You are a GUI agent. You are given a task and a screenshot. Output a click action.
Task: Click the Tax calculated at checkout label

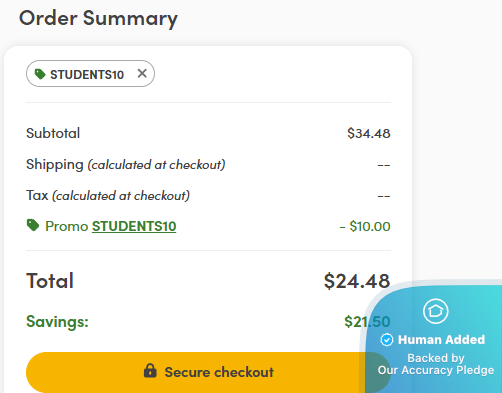pos(108,196)
